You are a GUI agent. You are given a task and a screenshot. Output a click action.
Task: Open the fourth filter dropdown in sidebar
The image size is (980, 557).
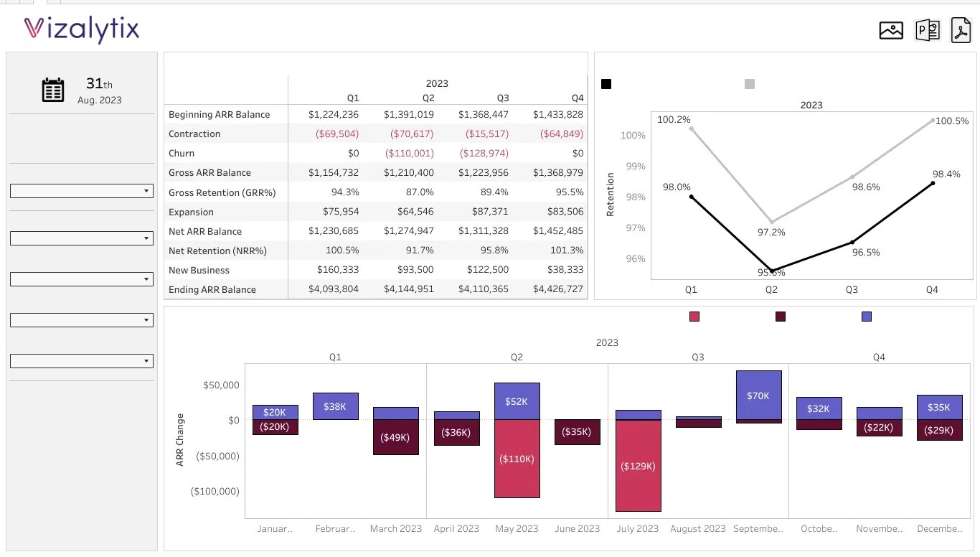[82, 320]
